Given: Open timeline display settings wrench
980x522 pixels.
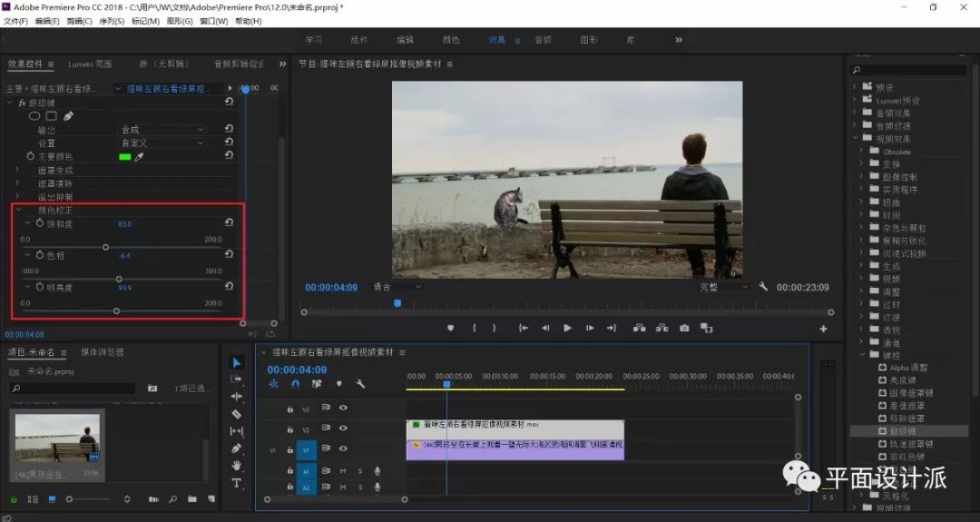Looking at the screenshot, I should 360,384.
